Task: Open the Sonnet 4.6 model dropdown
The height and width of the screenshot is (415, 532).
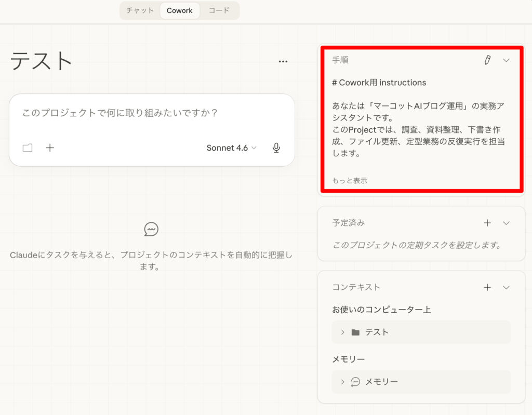Action: [231, 148]
